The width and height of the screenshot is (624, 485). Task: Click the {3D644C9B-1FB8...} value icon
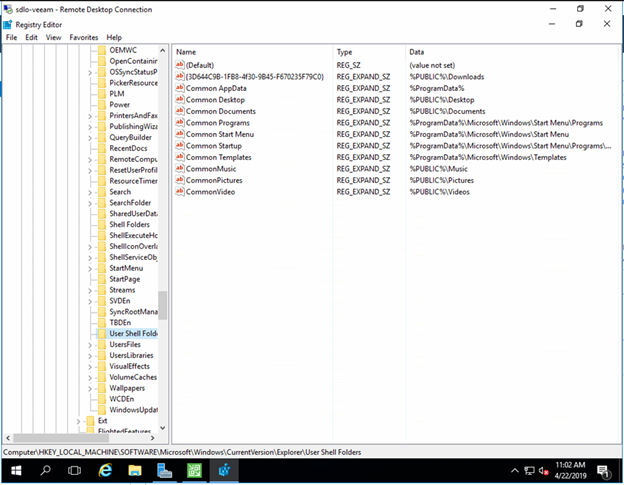(180, 76)
